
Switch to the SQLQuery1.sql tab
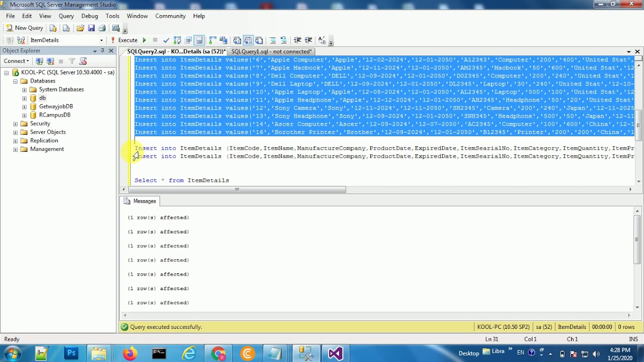pyautogui.click(x=272, y=51)
